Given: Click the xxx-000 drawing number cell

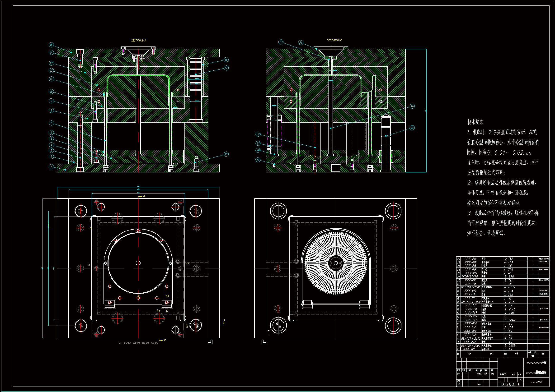Looking at the screenshot, I should [536, 382].
